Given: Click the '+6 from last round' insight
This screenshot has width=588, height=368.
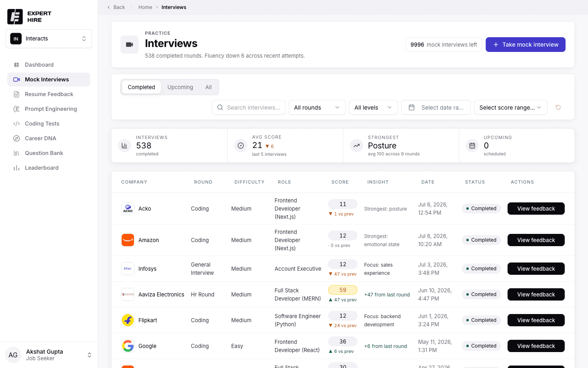Looking at the screenshot, I should (385, 346).
